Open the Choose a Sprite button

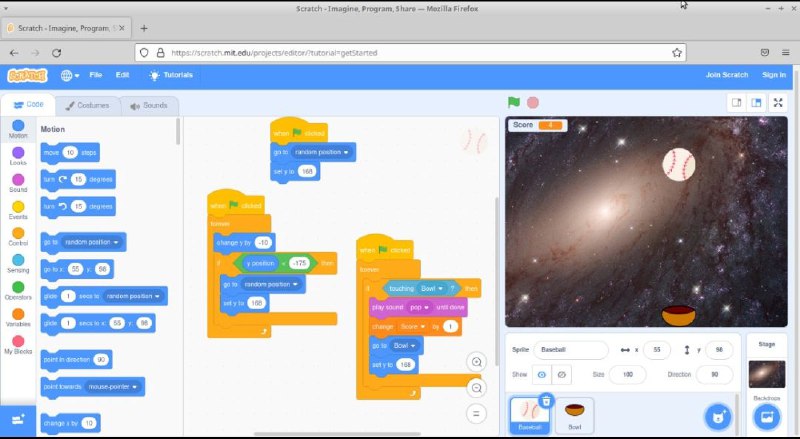(x=717, y=416)
